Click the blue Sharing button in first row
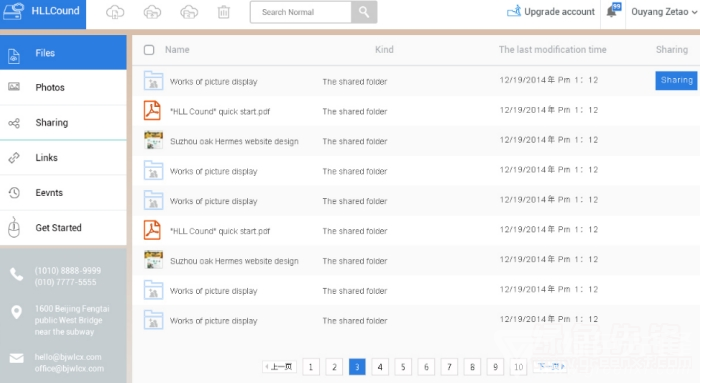This screenshot has width=701, height=383. tap(676, 80)
